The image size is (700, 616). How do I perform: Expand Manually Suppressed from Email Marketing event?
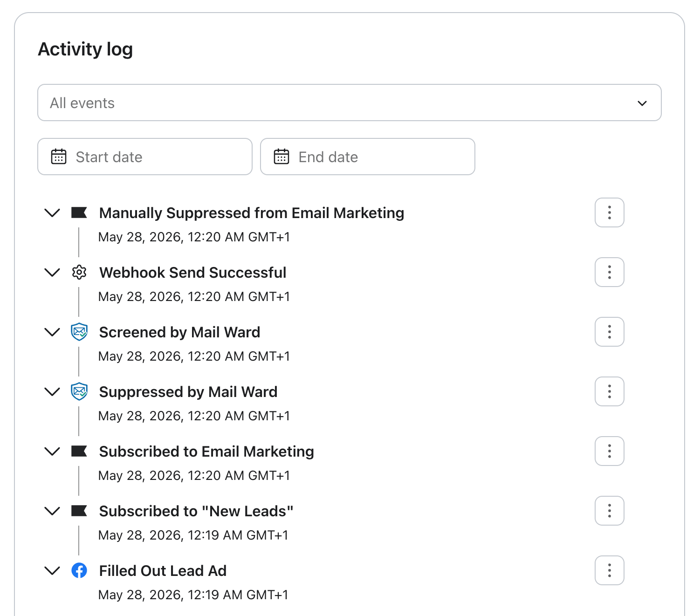pos(52,213)
